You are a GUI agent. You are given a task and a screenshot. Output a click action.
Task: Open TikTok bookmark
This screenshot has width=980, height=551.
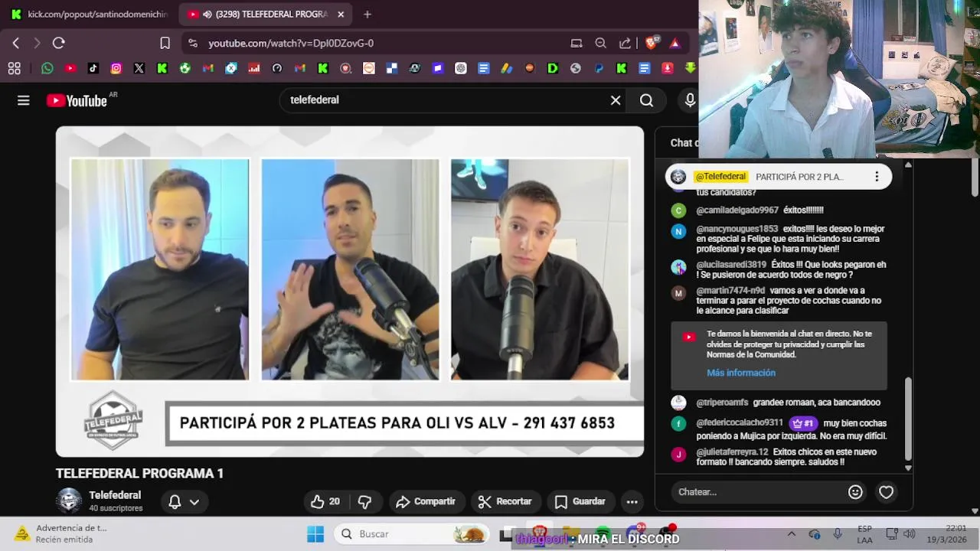(x=93, y=68)
